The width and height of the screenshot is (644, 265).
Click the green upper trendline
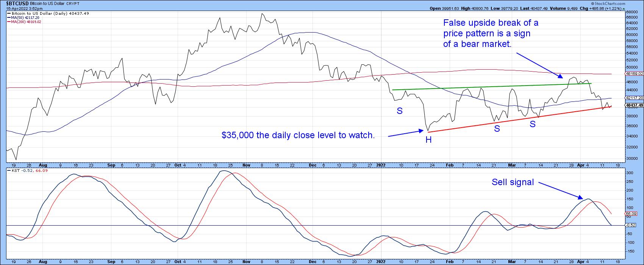492,86
